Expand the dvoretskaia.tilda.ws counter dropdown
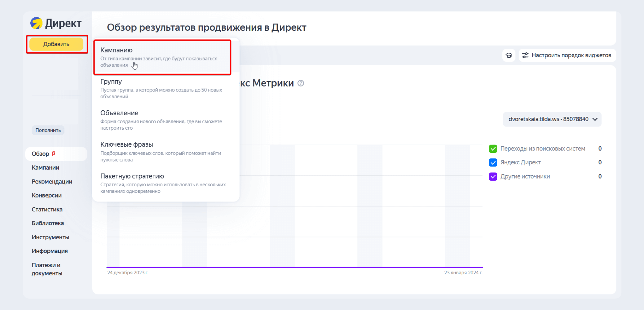 [x=552, y=119]
